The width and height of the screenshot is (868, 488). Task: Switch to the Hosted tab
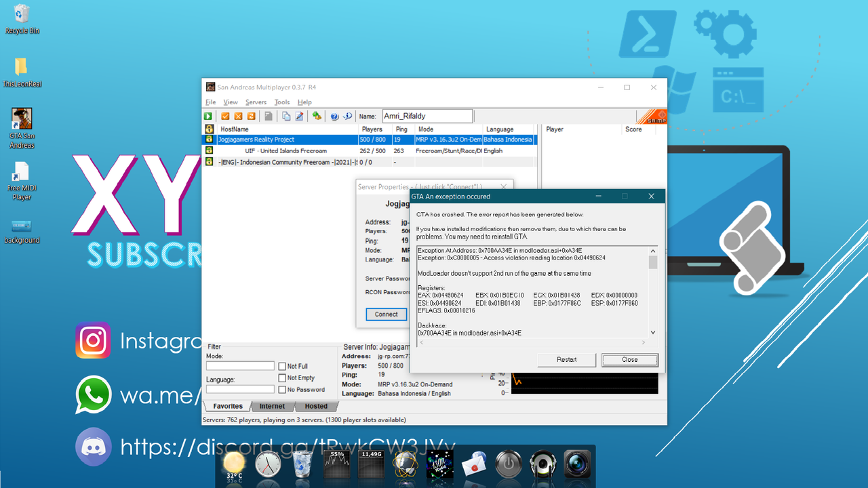pyautogui.click(x=316, y=407)
